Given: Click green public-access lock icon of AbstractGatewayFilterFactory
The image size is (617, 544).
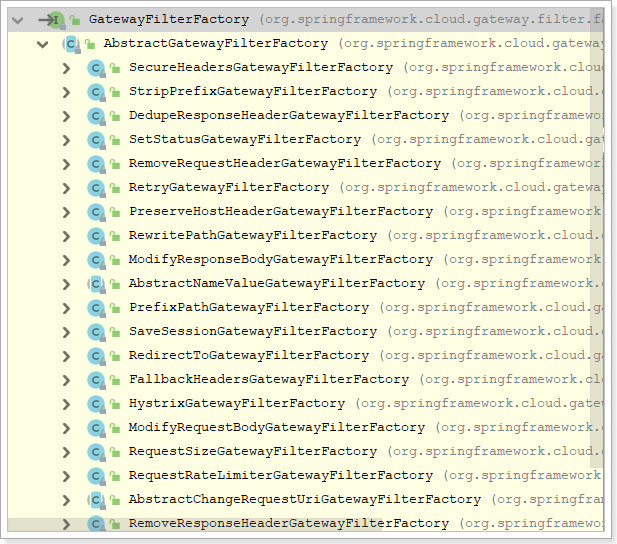Looking at the screenshot, I should point(90,44).
